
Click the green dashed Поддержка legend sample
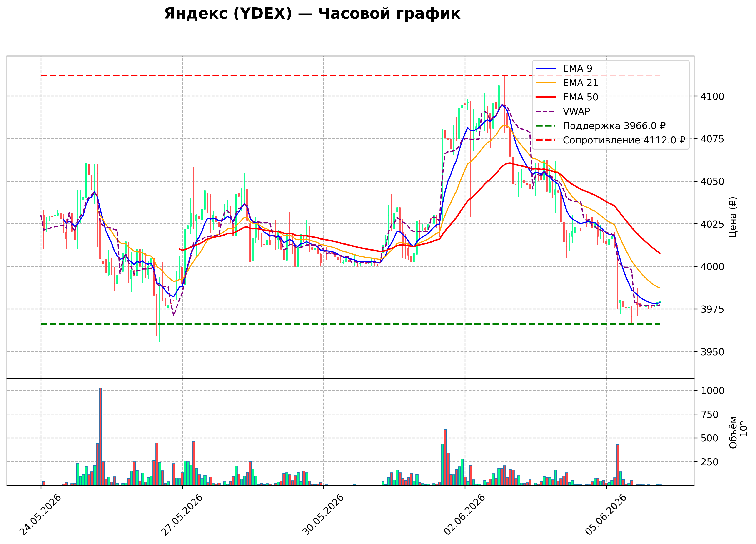[x=546, y=126]
